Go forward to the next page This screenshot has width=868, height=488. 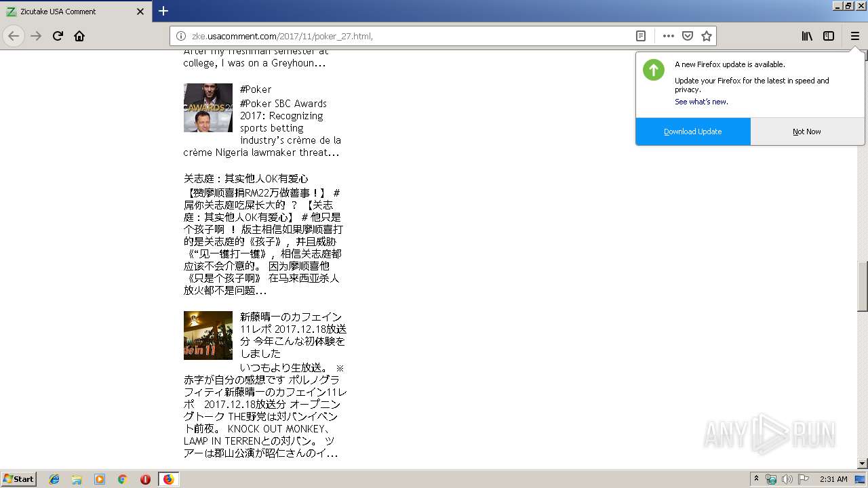(x=36, y=36)
